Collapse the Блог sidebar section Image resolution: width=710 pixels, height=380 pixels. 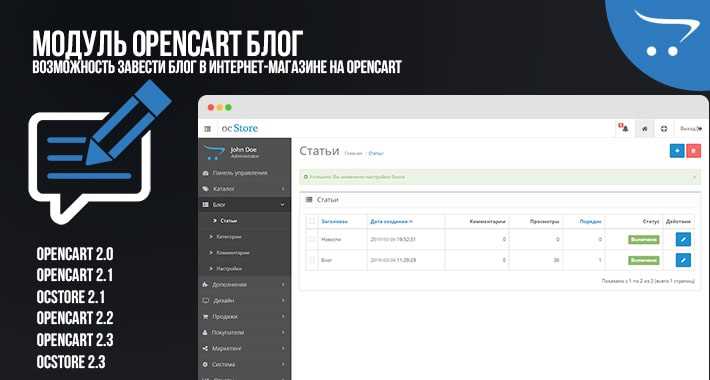(245, 205)
